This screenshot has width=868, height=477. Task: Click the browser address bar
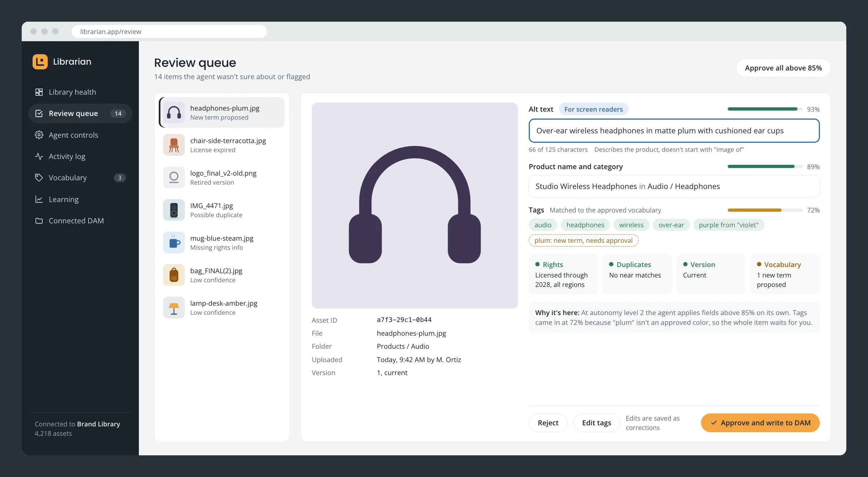169,31
